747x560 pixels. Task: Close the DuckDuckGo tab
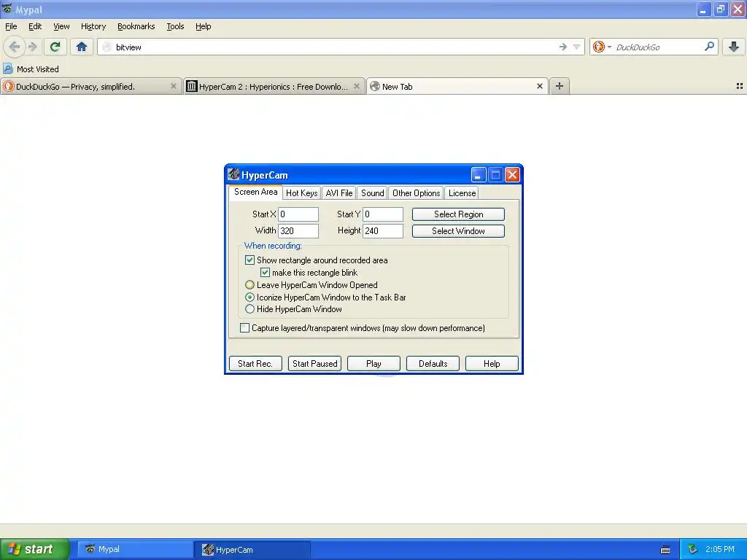coord(174,86)
